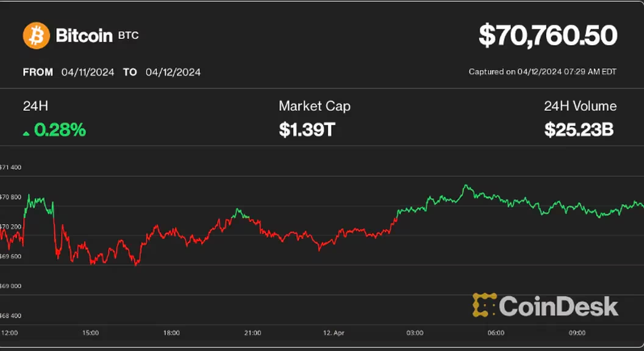Click the Captured on timestamp text

(542, 72)
